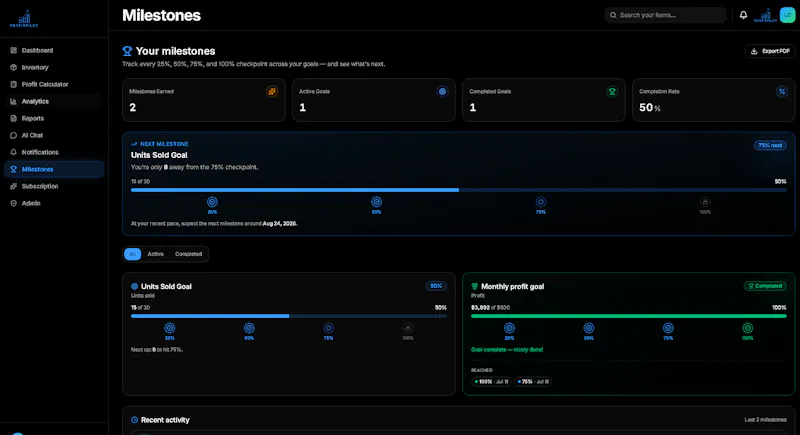Switch to the Completed filter tab

click(188, 254)
